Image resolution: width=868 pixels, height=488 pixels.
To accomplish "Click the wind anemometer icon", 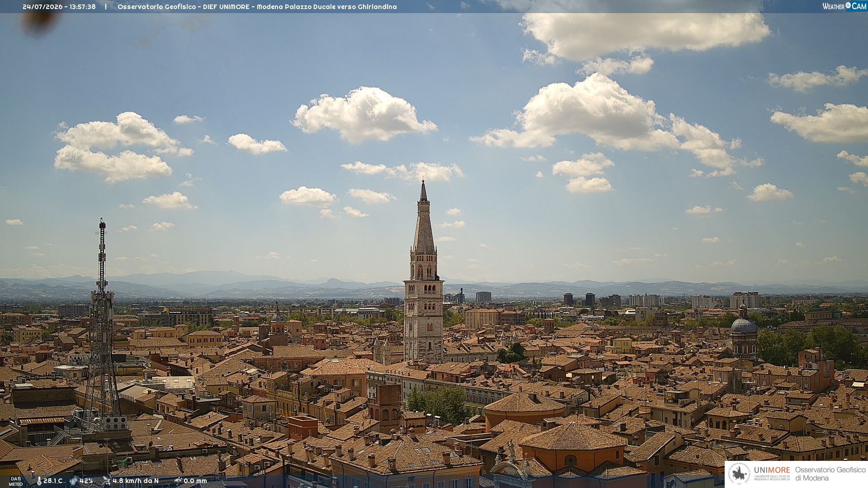I will [x=107, y=481].
